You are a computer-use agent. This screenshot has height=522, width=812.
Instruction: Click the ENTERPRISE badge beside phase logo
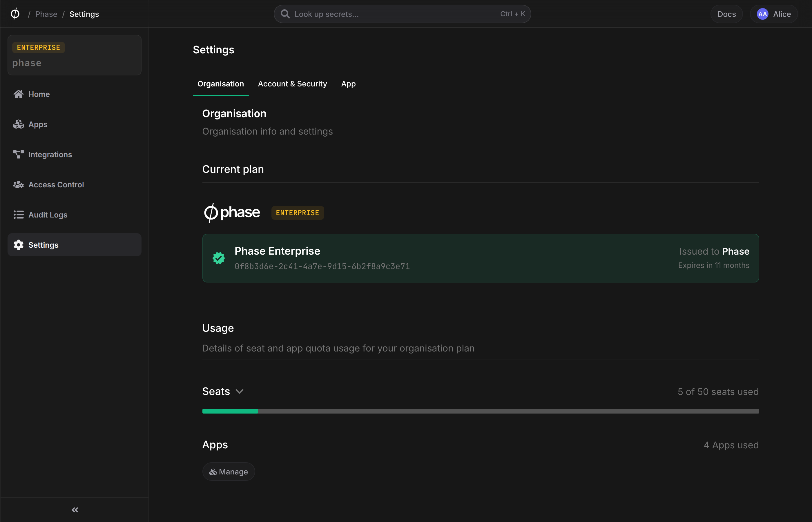[298, 213]
